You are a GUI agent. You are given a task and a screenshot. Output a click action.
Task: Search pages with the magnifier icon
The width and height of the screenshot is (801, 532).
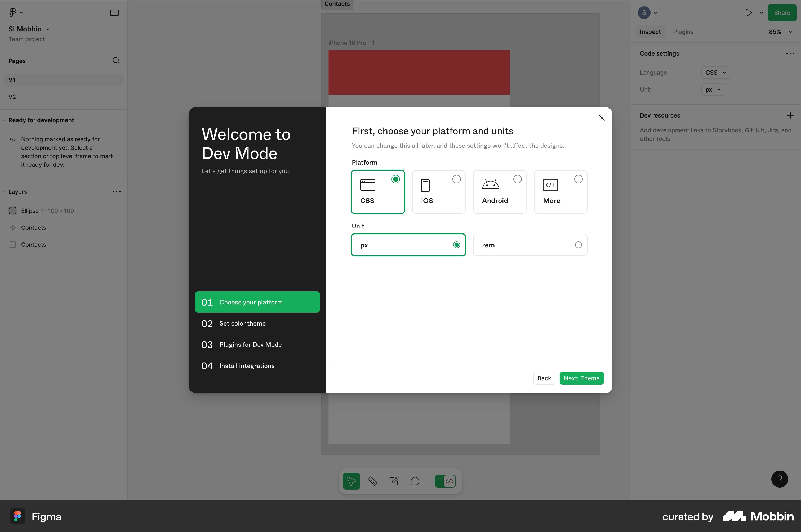tap(116, 61)
